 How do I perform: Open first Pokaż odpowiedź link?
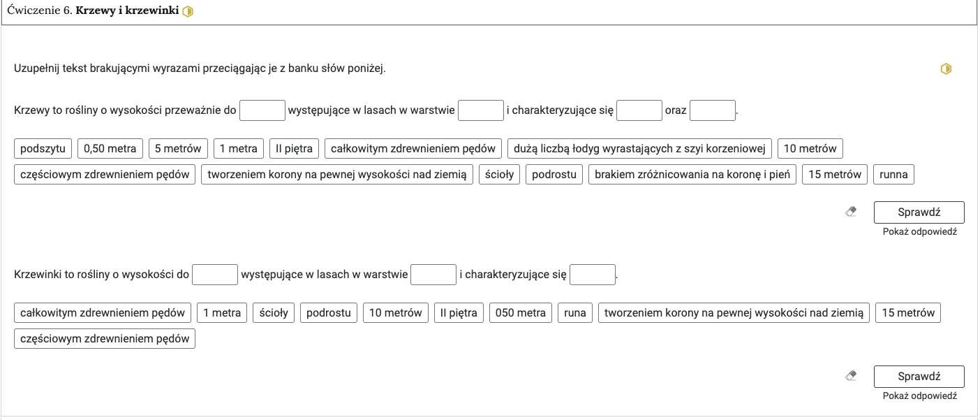919,231
